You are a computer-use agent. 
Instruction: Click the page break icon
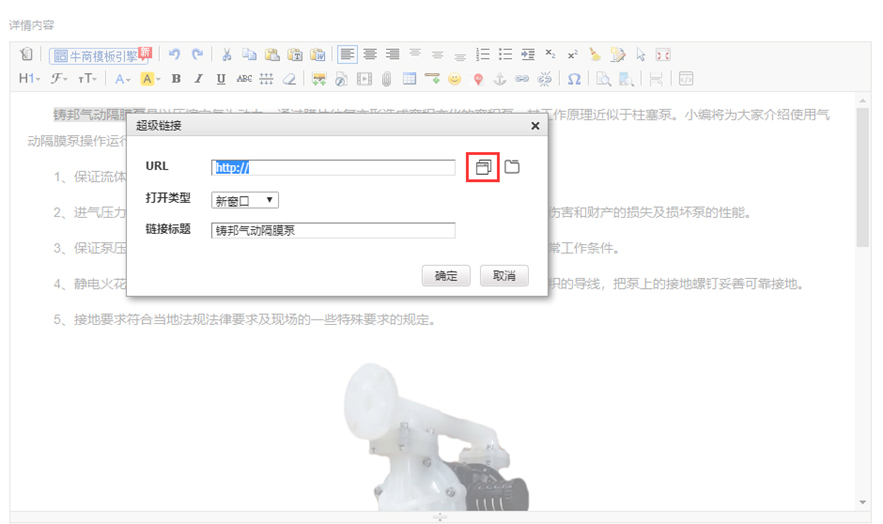click(x=655, y=79)
